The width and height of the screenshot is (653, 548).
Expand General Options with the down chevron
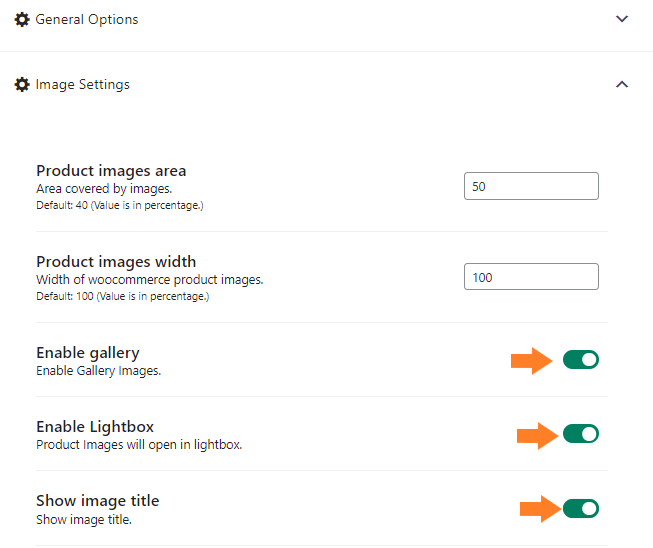pyautogui.click(x=622, y=19)
